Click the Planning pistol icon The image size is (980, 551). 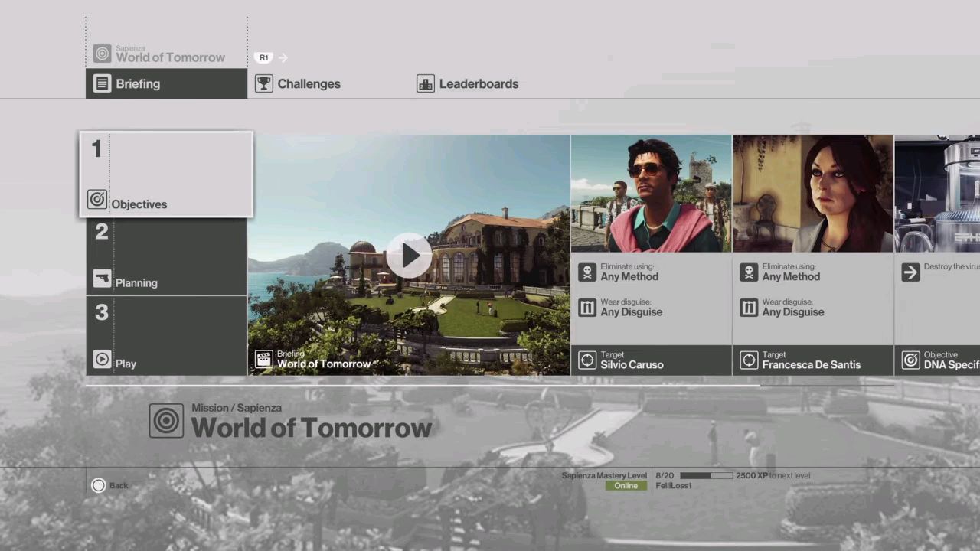[x=101, y=279]
